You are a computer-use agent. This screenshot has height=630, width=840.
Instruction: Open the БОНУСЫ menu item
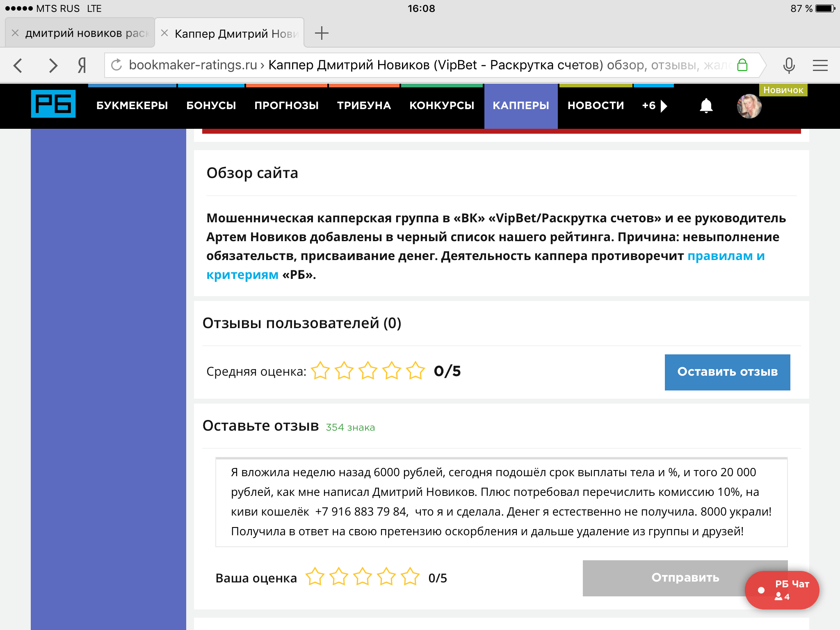tap(211, 105)
